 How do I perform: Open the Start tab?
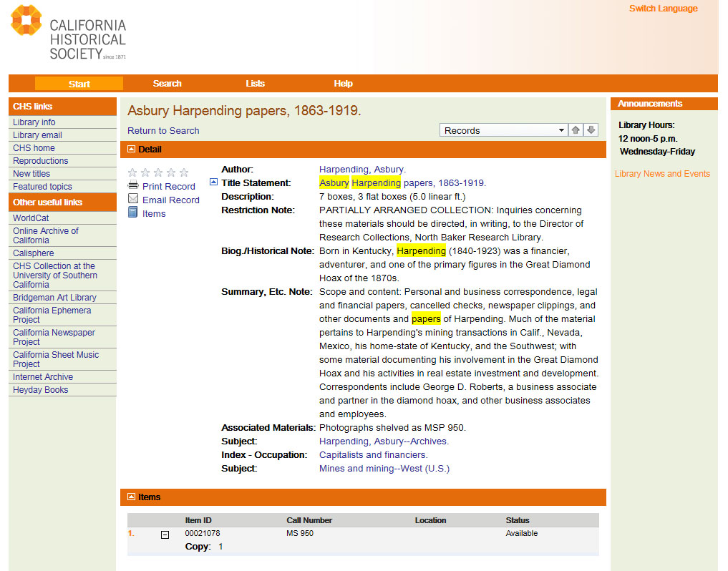tap(79, 84)
